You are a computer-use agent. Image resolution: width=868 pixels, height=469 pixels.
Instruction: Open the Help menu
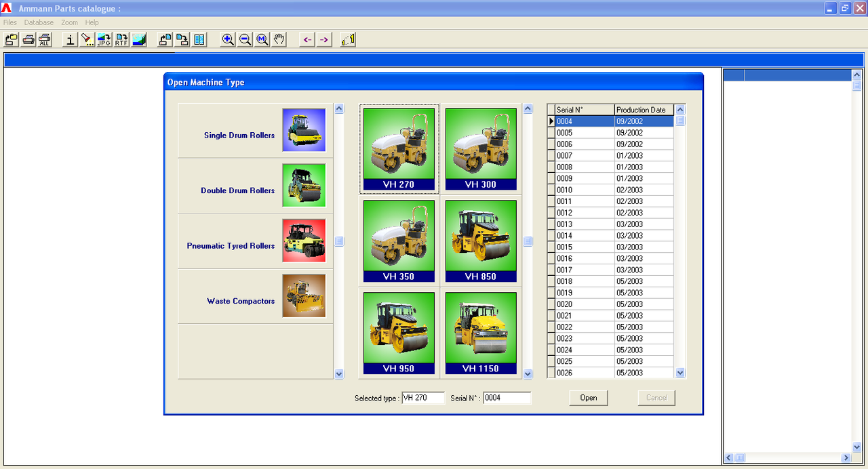[x=92, y=22]
